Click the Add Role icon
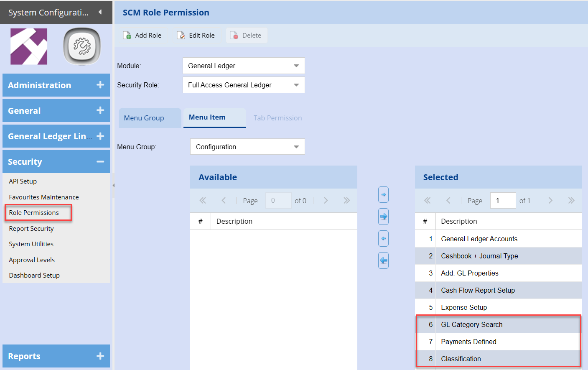The image size is (588, 370). [x=127, y=36]
